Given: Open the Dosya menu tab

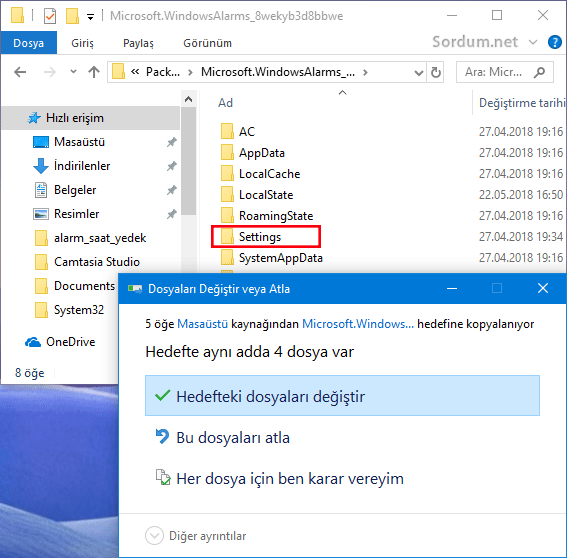Looking at the screenshot, I should coord(29,43).
